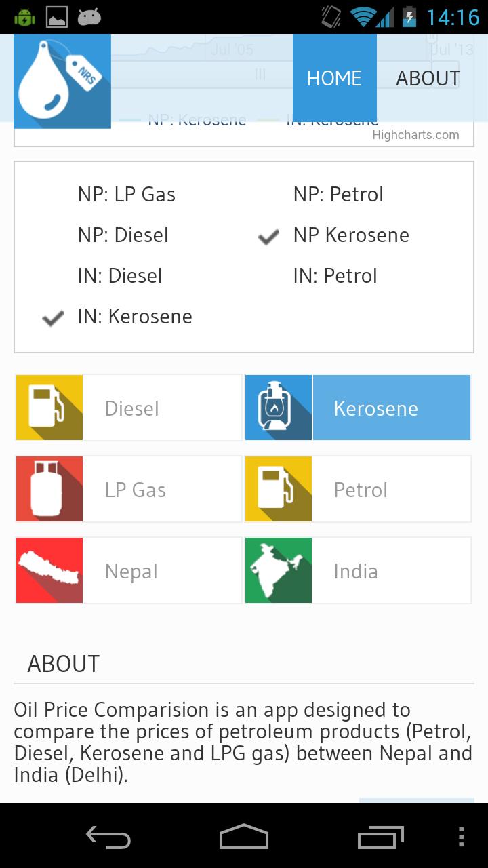Enable the NP: LP Gas series
Image resolution: width=488 pixels, height=868 pixels.
[126, 195]
